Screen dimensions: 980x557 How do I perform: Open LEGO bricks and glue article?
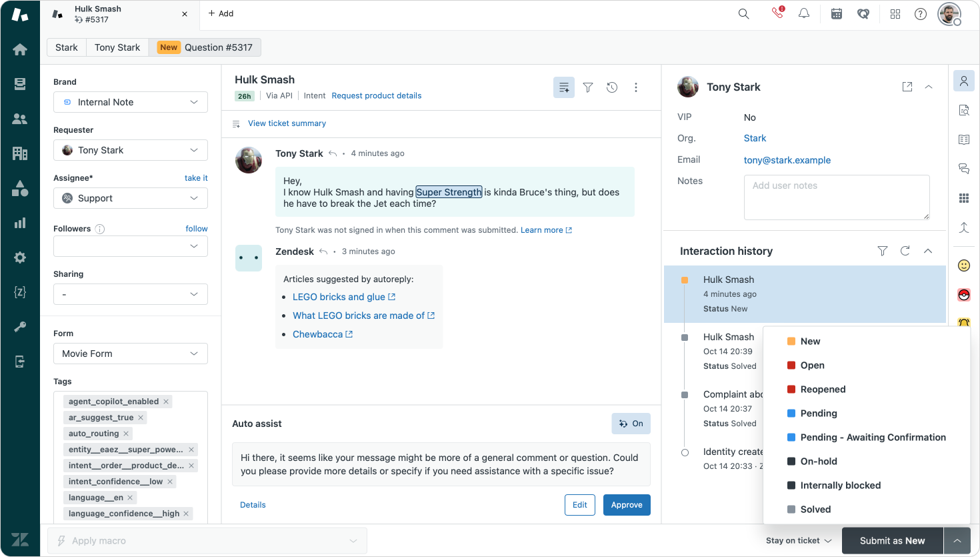click(x=343, y=297)
